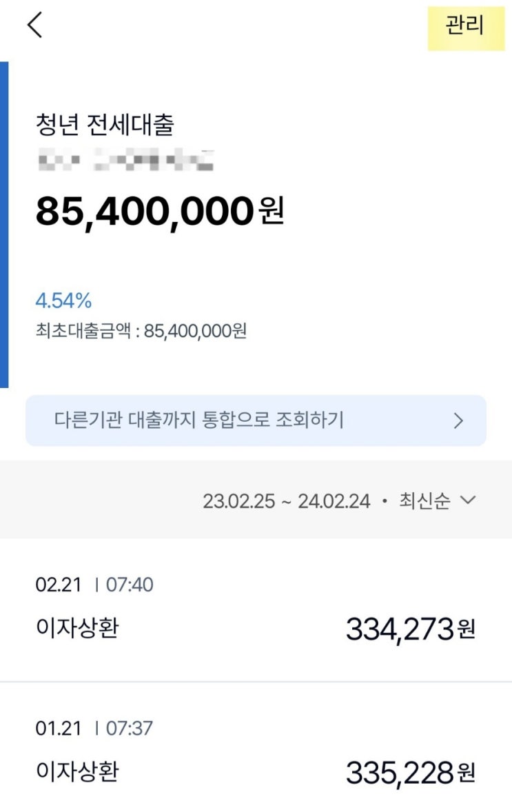512x812 pixels.
Task: Tap the 4.54% interest rate
Action: click(x=63, y=301)
